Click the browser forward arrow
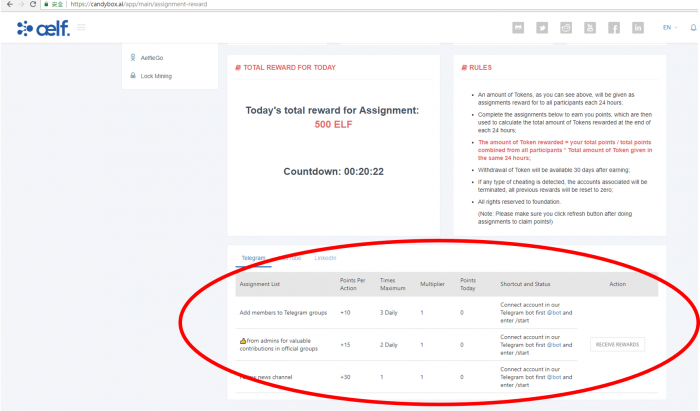The height and width of the screenshot is (411, 700). 21,4
